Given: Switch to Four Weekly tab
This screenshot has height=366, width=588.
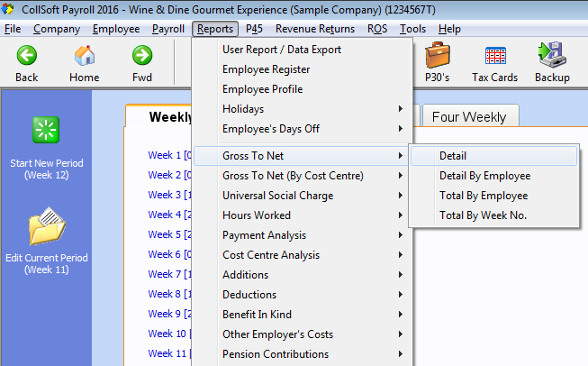Looking at the screenshot, I should [x=468, y=117].
